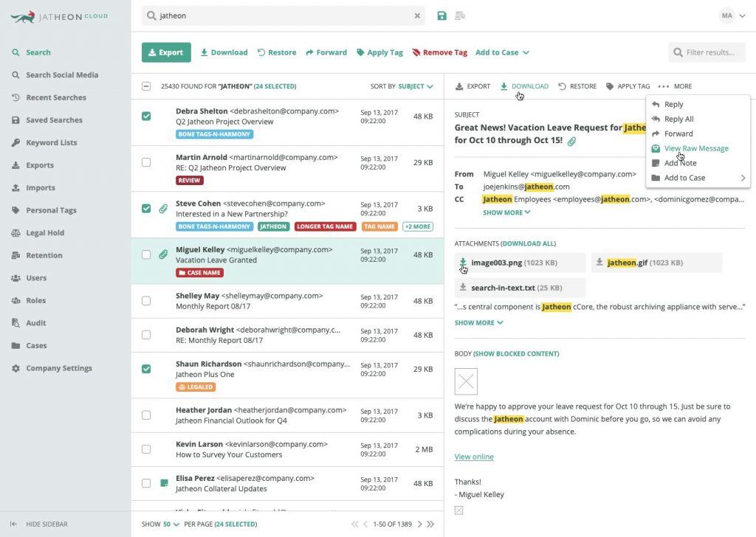Click the orange LEGALED tag
756x537 pixels.
click(x=196, y=387)
